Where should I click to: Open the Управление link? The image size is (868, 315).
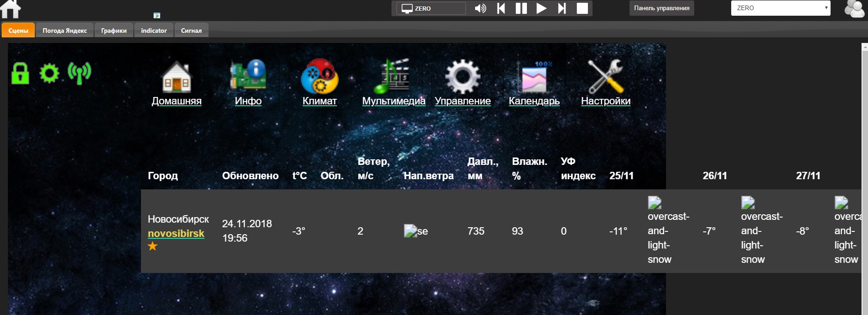point(463,101)
